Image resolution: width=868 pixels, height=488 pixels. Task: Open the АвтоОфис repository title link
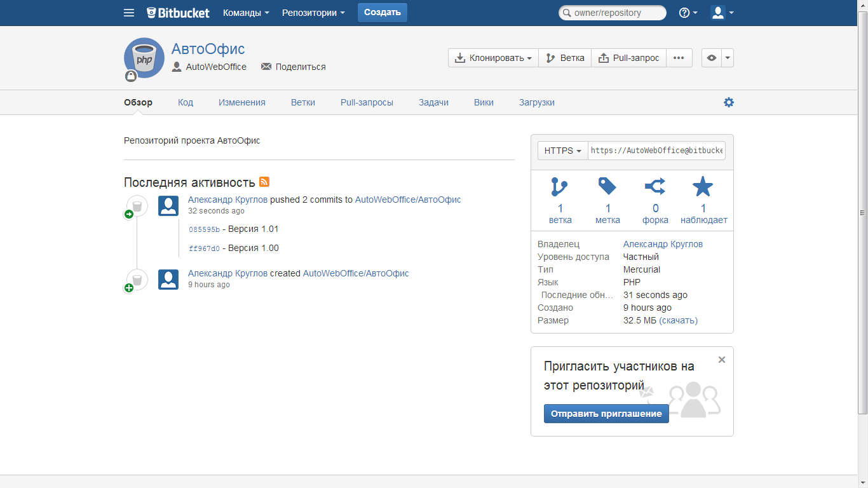pyautogui.click(x=208, y=49)
